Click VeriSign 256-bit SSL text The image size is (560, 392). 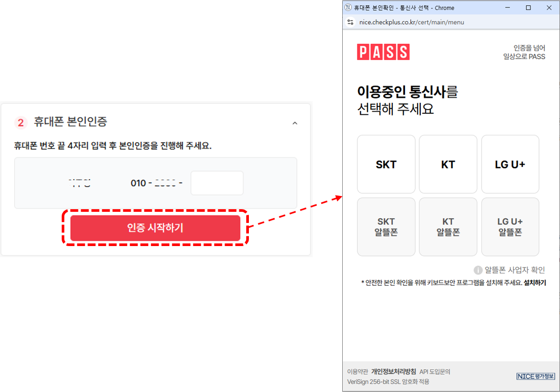(x=388, y=381)
